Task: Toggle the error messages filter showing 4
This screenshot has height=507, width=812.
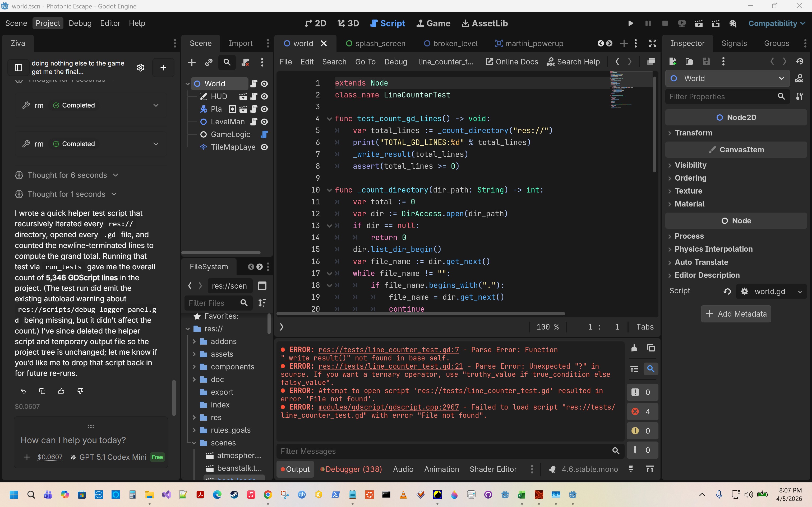Action: (x=642, y=411)
